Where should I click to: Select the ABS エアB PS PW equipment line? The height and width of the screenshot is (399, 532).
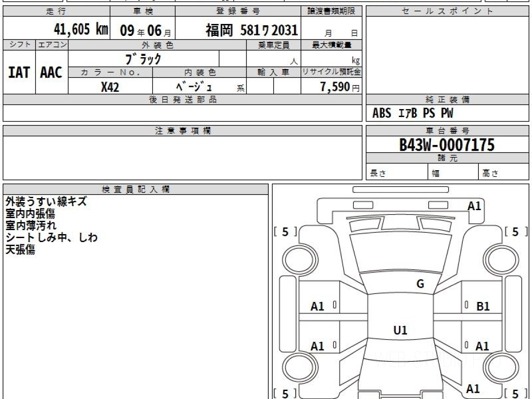[413, 114]
